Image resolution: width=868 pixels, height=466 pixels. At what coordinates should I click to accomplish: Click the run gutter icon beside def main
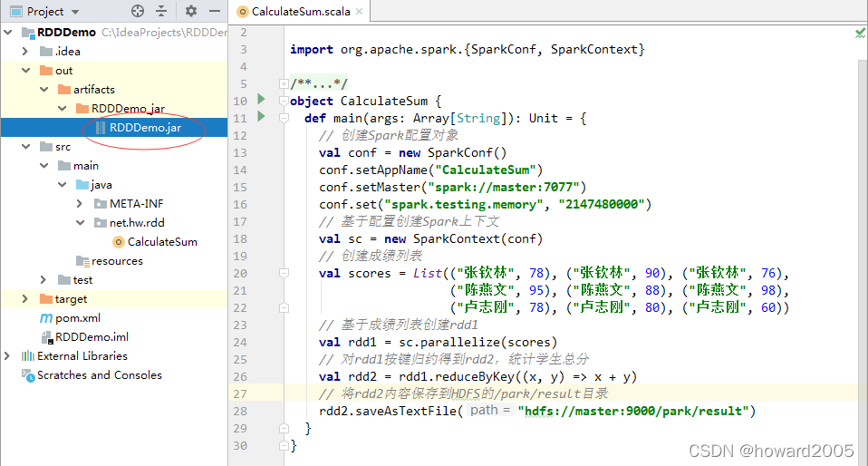tap(261, 117)
